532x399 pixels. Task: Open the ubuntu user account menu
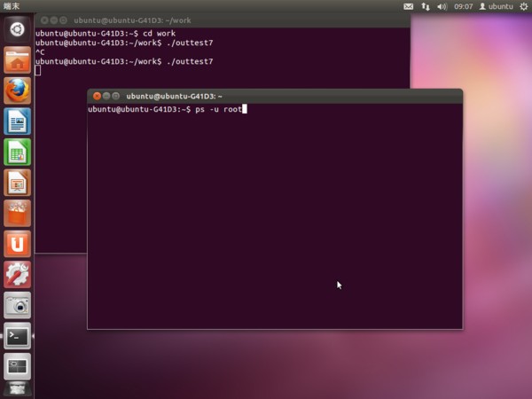point(497,6)
